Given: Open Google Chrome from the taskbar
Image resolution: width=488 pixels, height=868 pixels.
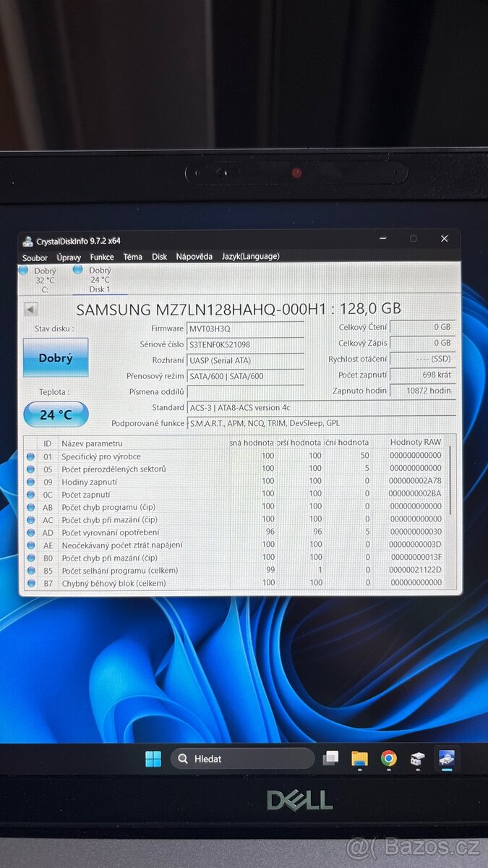Looking at the screenshot, I should click(x=389, y=759).
